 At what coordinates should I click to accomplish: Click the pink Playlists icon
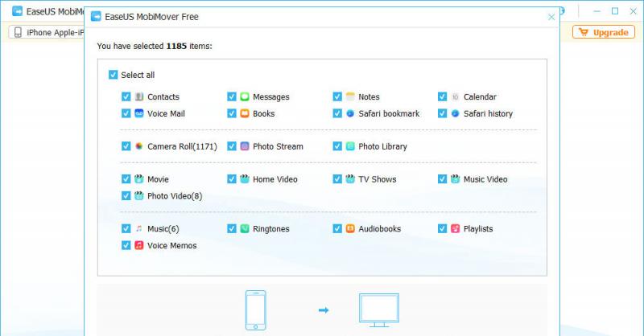(455, 228)
